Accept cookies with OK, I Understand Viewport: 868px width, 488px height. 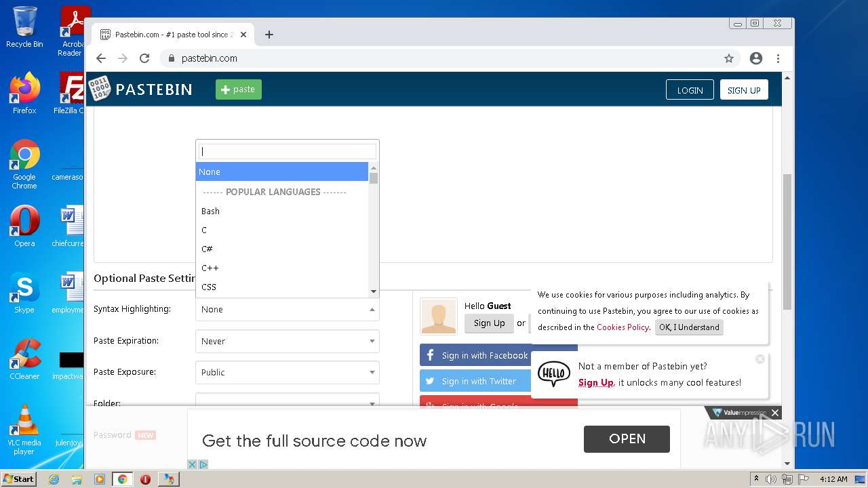[x=689, y=327]
